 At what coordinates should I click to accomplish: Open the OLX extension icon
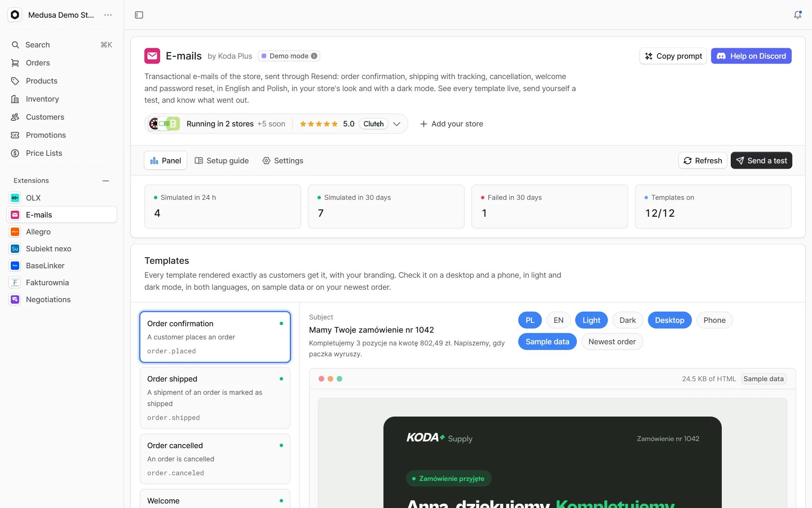pyautogui.click(x=15, y=198)
